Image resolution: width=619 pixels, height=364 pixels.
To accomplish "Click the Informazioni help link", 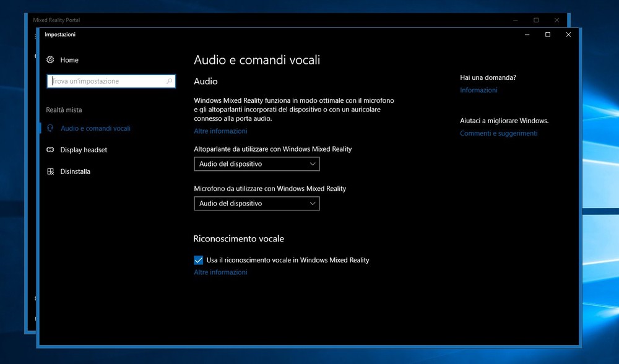I will tap(478, 90).
